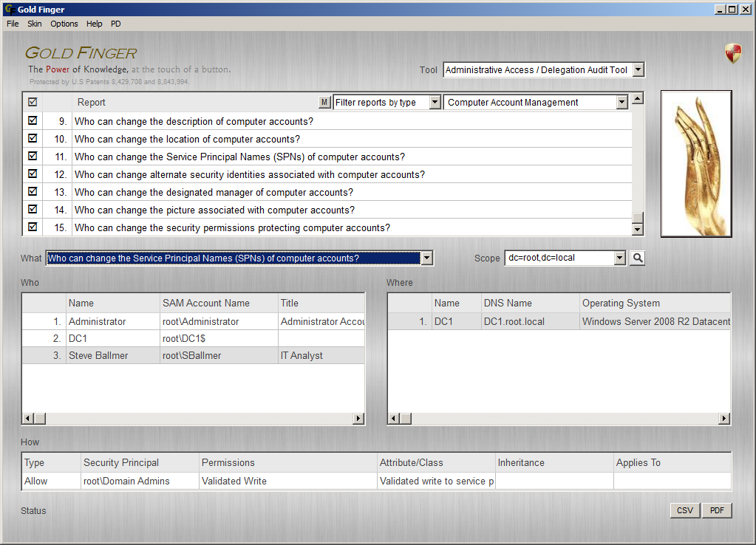
Task: Uncheck report 11 about Service Principal Names
Action: 31,156
